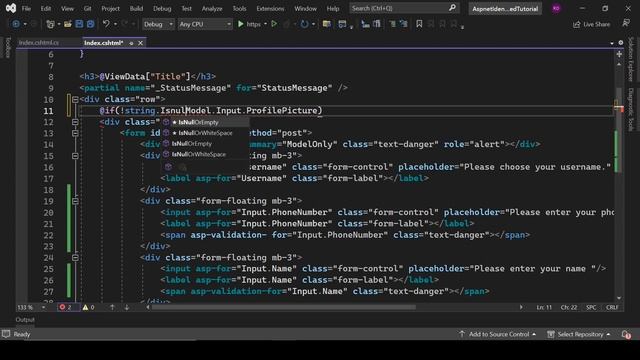This screenshot has width=640, height=360.
Task: Go to previous issue with up arrow
Action: pyautogui.click(x=112, y=307)
